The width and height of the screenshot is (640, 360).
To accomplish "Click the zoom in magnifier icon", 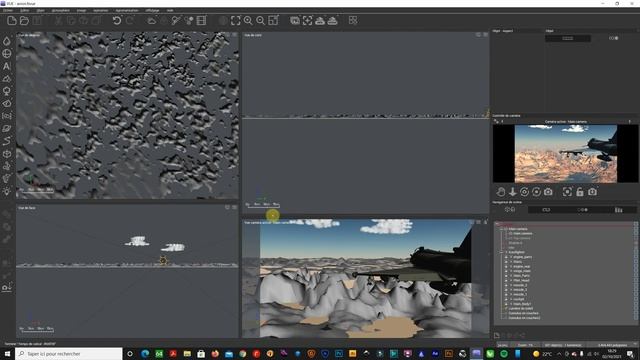I will tap(248, 20).
